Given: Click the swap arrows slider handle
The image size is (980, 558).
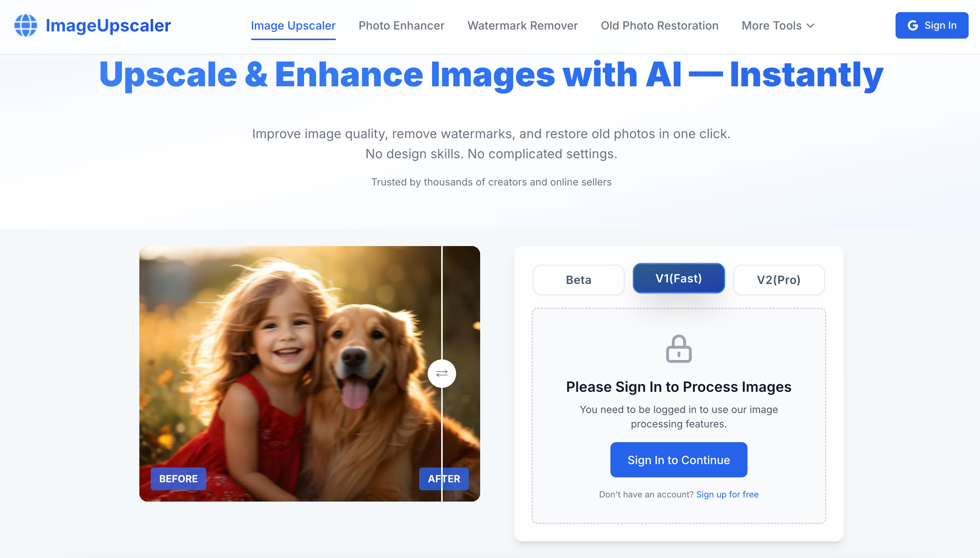Looking at the screenshot, I should tap(442, 373).
